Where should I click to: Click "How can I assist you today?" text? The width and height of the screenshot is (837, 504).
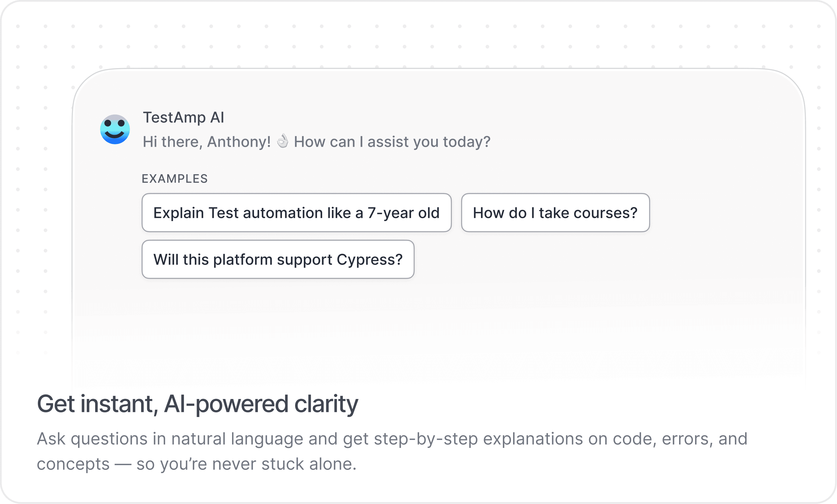tap(392, 142)
